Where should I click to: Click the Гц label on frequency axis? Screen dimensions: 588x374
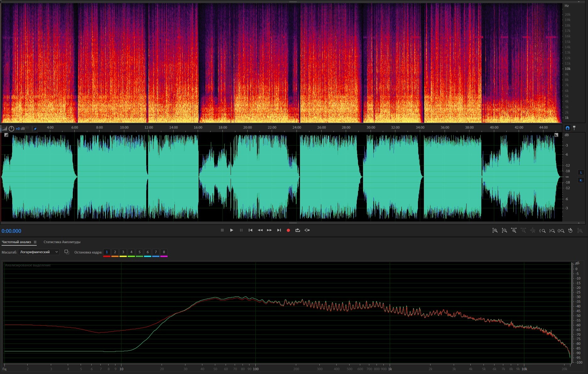click(x=5, y=369)
